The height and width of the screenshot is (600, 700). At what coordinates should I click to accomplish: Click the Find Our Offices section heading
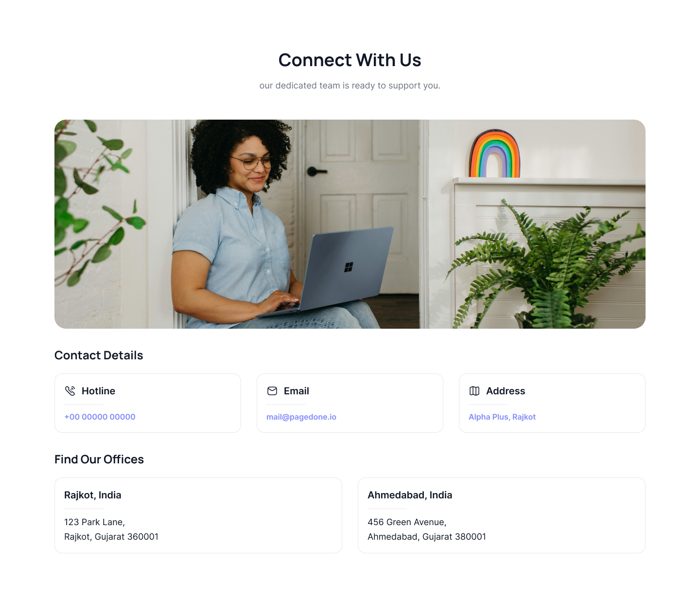pos(99,459)
